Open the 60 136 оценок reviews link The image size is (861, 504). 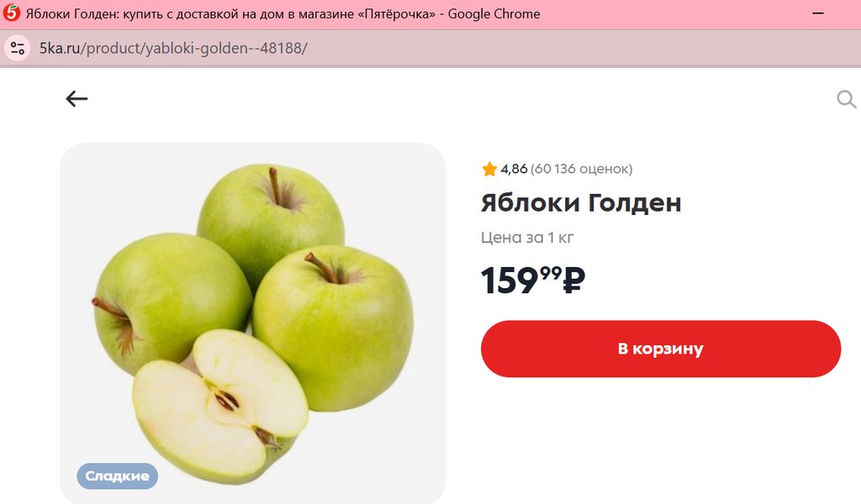click(582, 169)
